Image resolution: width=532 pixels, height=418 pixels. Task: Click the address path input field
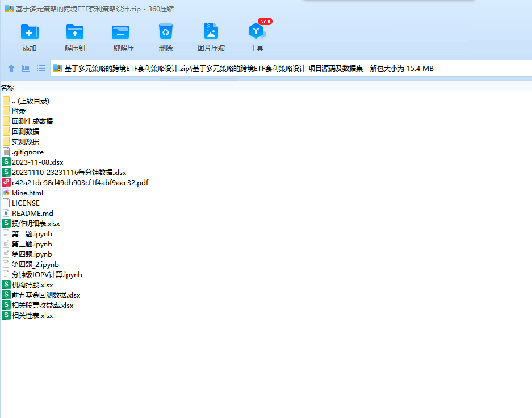(x=291, y=69)
